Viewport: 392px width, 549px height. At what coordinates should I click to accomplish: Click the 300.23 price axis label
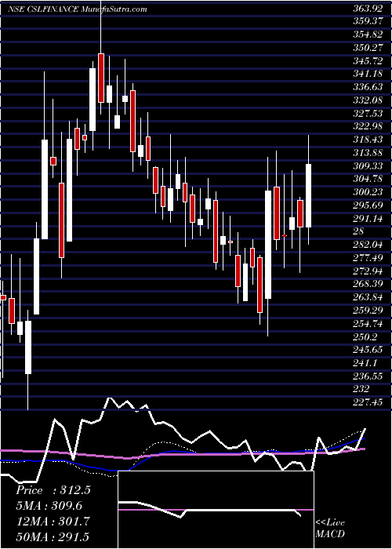367,192
